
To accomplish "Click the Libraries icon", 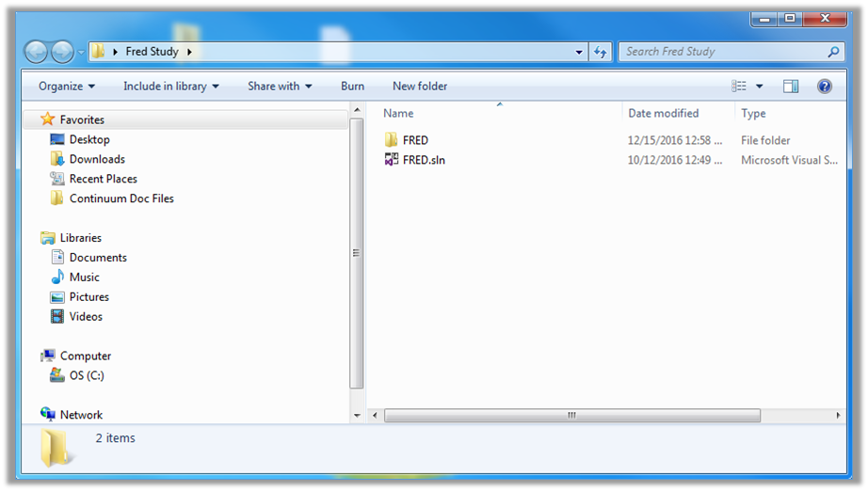I will coord(48,238).
